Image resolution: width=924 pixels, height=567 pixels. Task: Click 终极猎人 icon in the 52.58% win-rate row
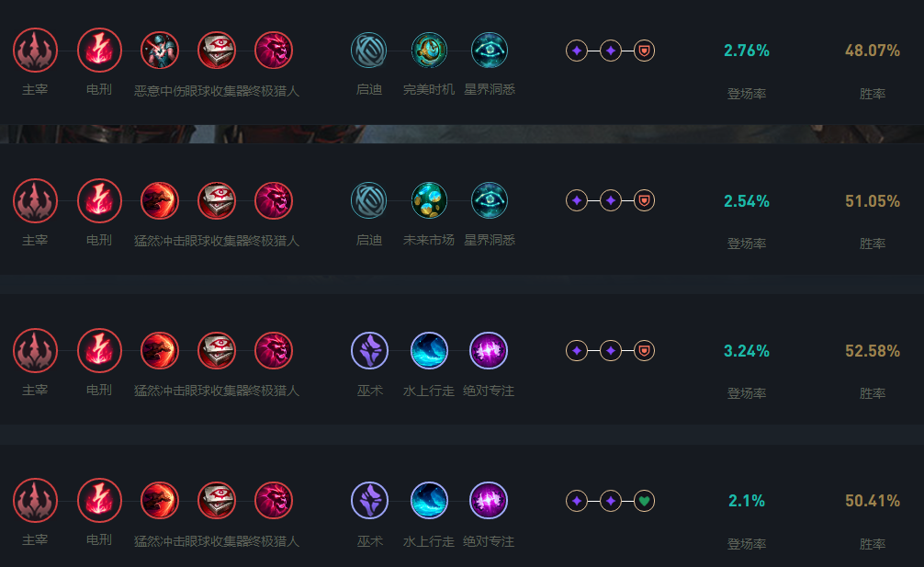274,350
